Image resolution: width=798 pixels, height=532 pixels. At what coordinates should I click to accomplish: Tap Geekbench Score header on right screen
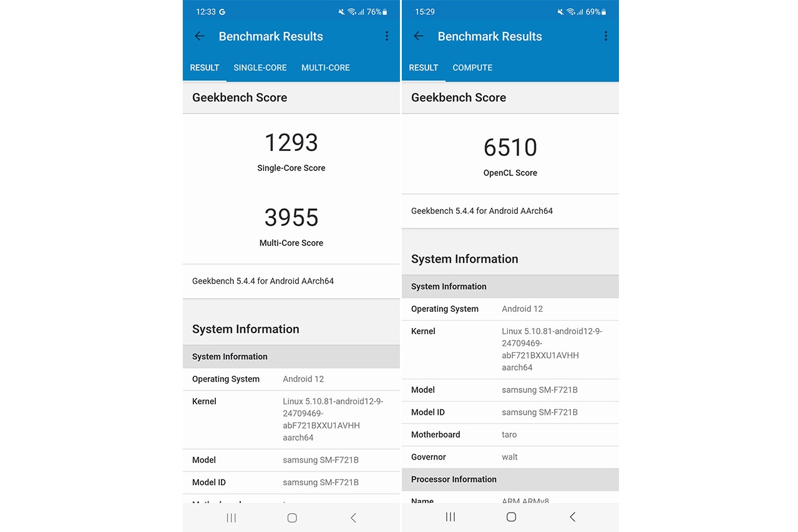click(x=459, y=97)
